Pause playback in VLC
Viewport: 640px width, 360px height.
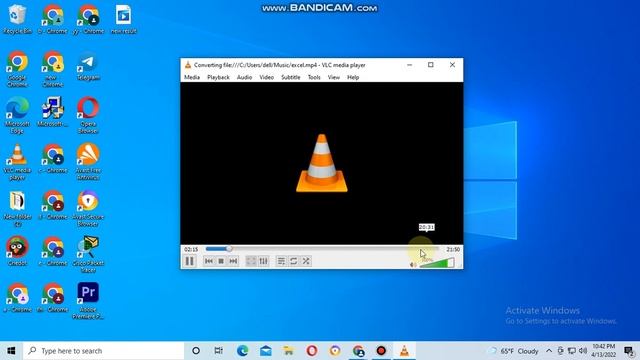[190, 261]
